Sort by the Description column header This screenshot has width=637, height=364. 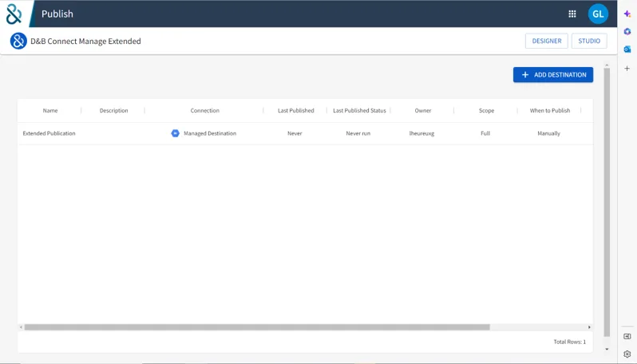[x=113, y=110]
